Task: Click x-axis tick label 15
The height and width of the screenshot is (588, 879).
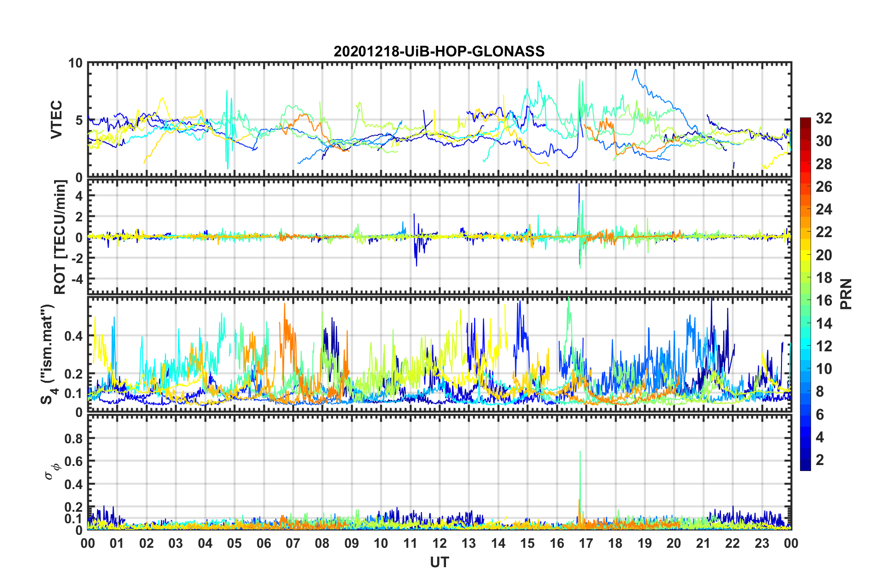Action: [x=527, y=543]
